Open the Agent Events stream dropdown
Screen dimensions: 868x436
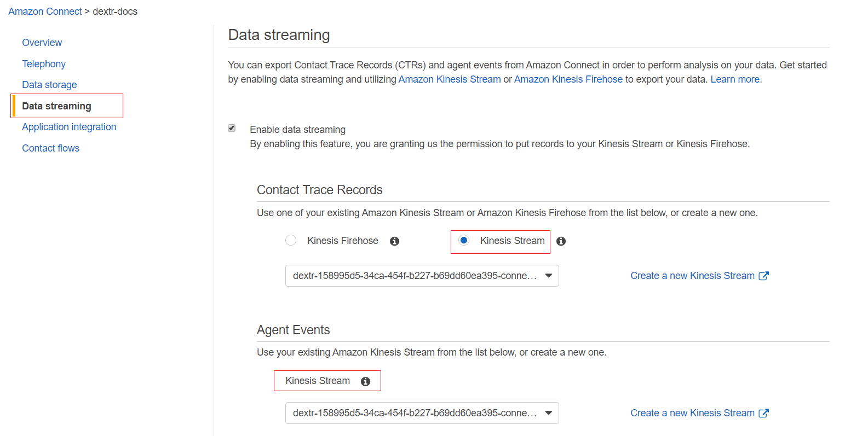point(422,413)
